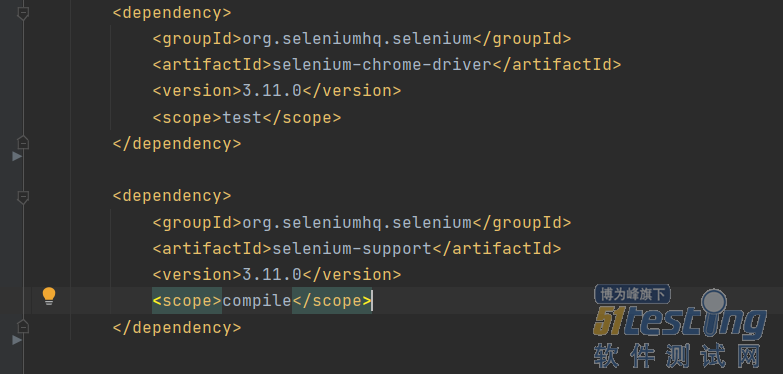The image size is (783, 374).
Task: Click version 3.11.0 in selenium-support dependency
Action: 272,275
